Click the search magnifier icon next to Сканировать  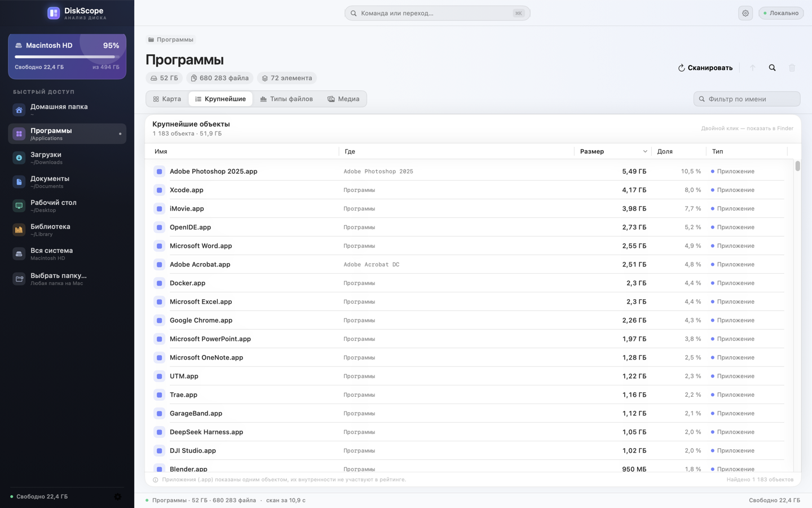click(773, 68)
